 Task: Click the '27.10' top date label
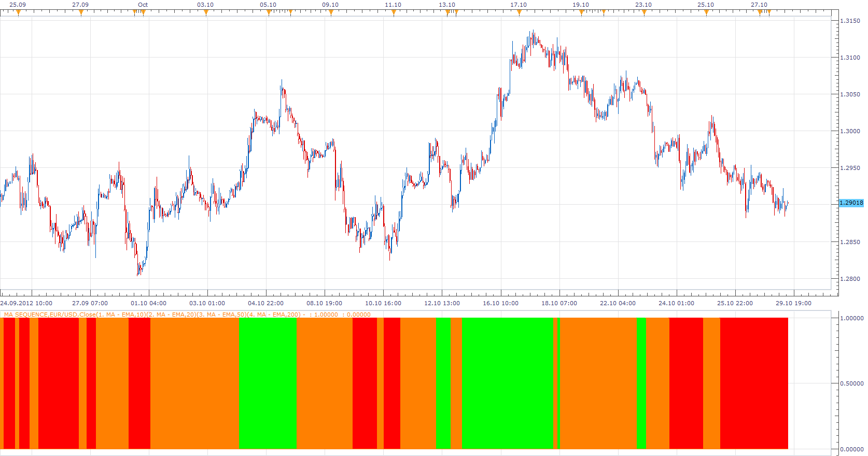(759, 5)
